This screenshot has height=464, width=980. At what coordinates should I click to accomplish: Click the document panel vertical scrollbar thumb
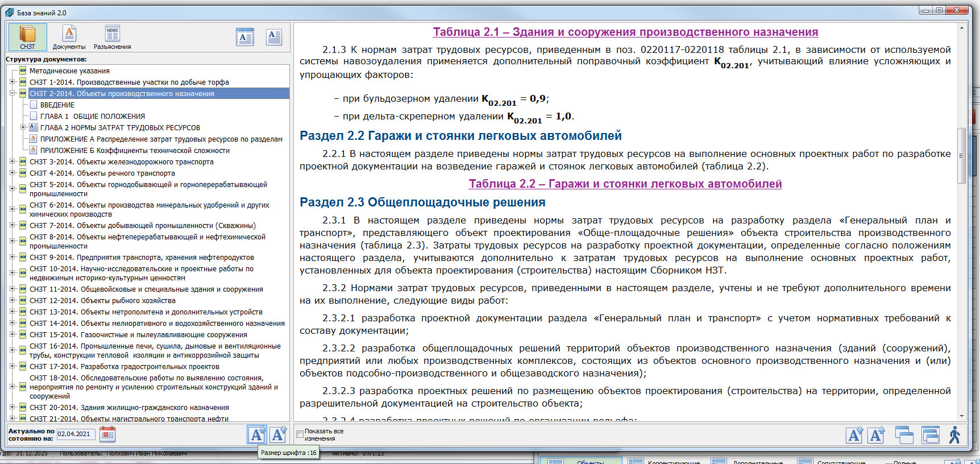click(961, 155)
